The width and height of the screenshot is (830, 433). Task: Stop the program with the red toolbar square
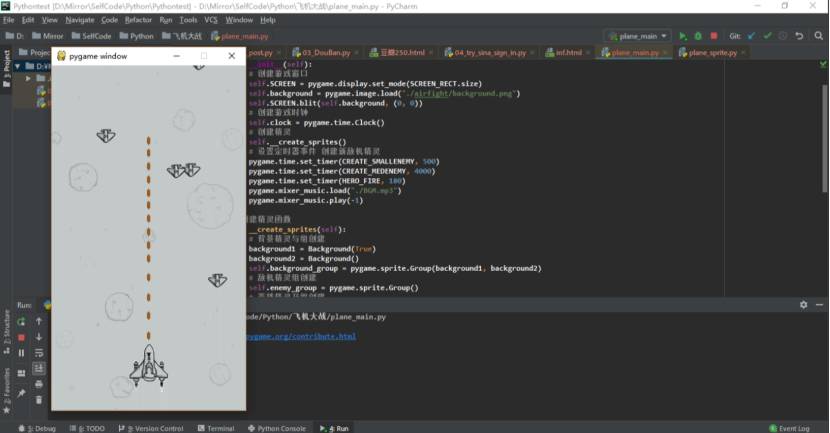tap(714, 36)
